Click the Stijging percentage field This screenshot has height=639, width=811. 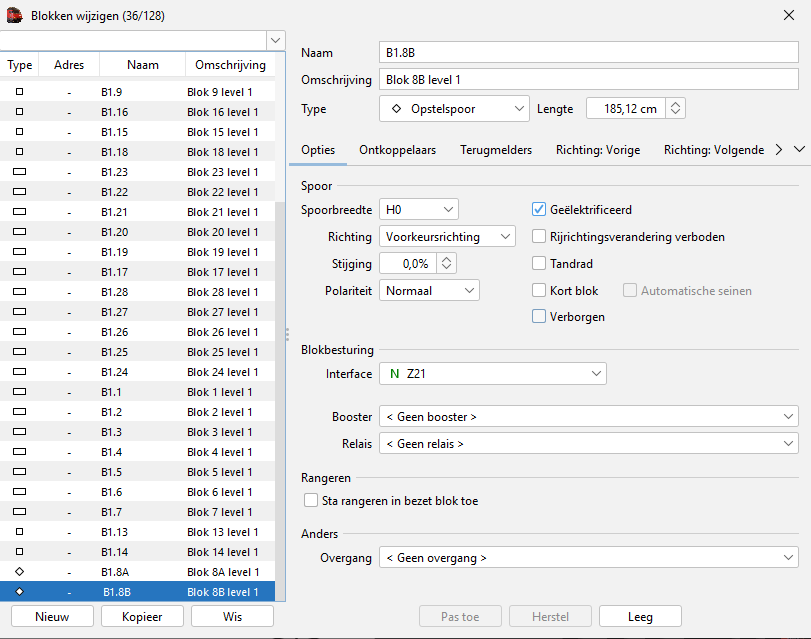point(408,263)
